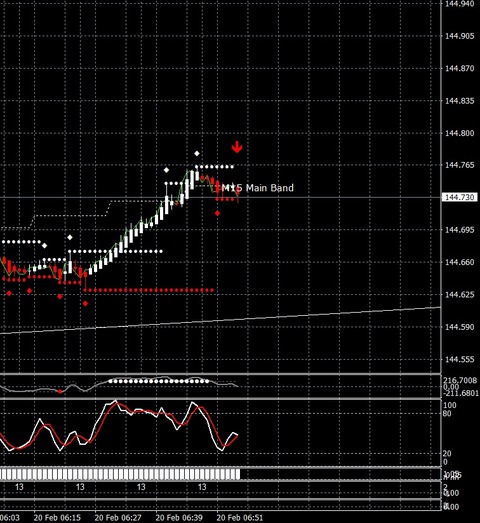Select the red diamond below the M15 Main Band label

pyautogui.click(x=217, y=213)
